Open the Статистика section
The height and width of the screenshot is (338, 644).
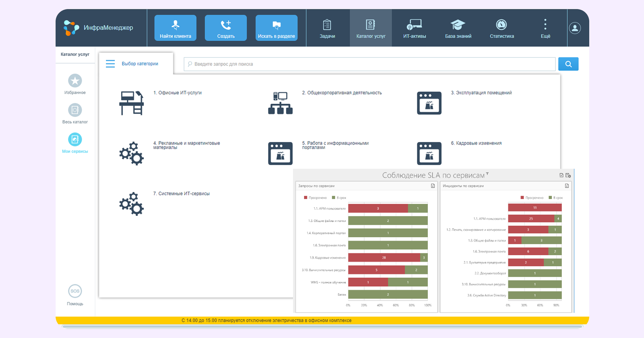(501, 28)
